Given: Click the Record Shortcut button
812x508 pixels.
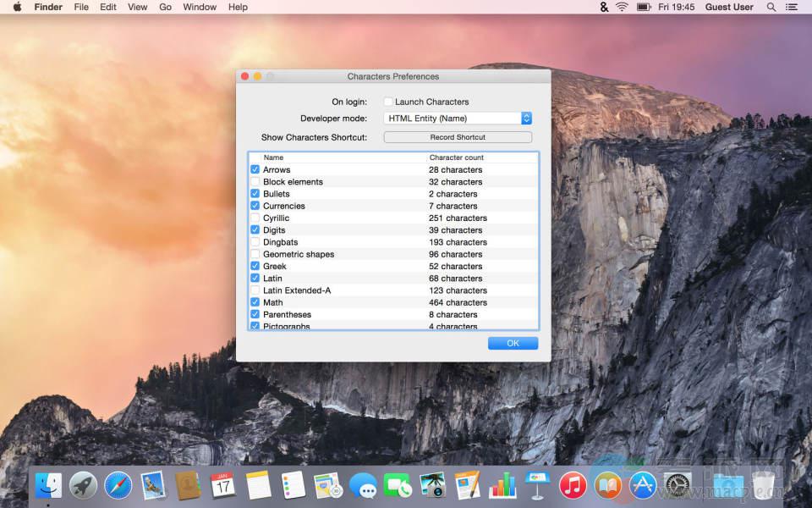Looking at the screenshot, I should tap(458, 137).
